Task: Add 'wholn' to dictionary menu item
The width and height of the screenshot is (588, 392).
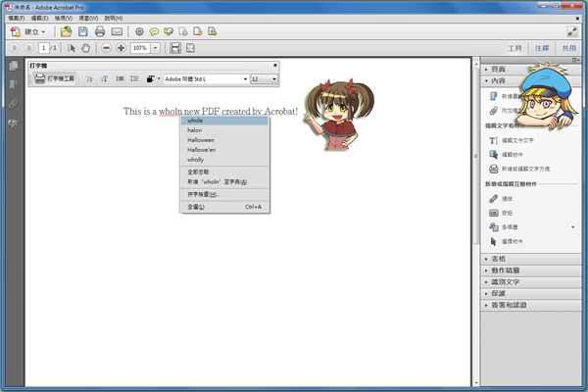Action: click(x=224, y=181)
